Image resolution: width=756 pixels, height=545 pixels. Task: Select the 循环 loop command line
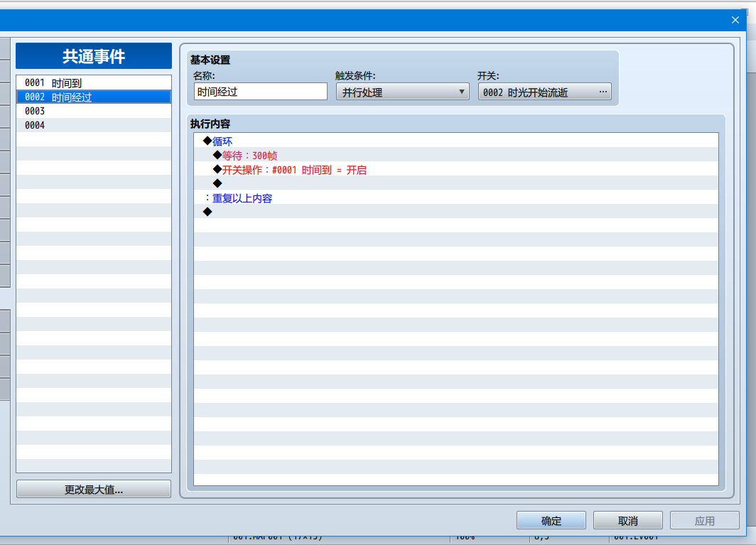coord(455,141)
